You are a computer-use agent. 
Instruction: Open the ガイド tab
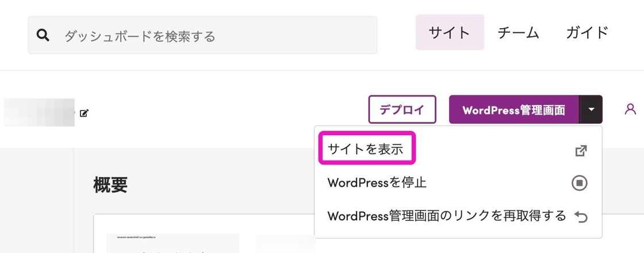[587, 32]
